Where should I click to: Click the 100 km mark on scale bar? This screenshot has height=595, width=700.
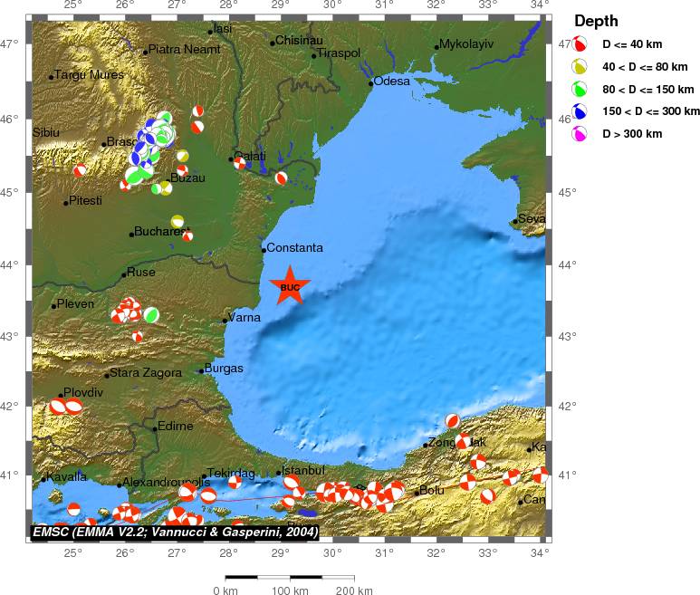point(290,590)
